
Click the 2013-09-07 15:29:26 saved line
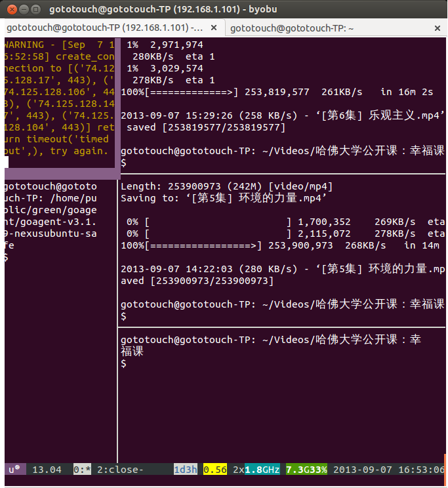coord(283,116)
